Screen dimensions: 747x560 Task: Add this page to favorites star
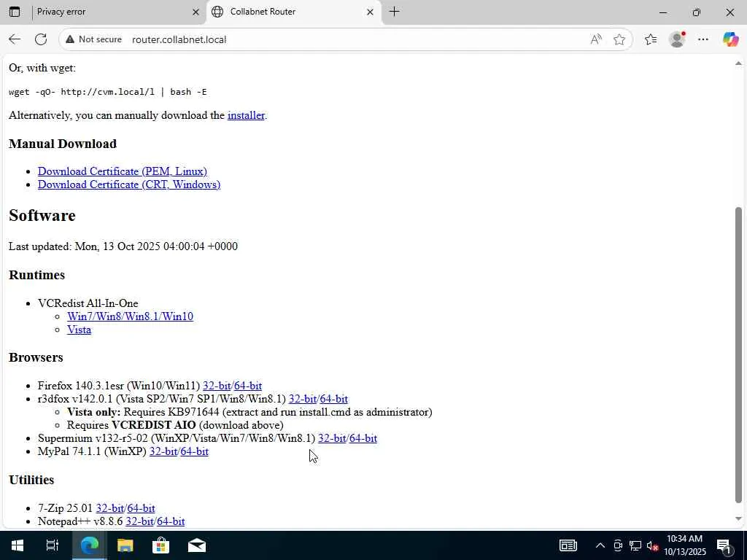pyautogui.click(x=619, y=39)
